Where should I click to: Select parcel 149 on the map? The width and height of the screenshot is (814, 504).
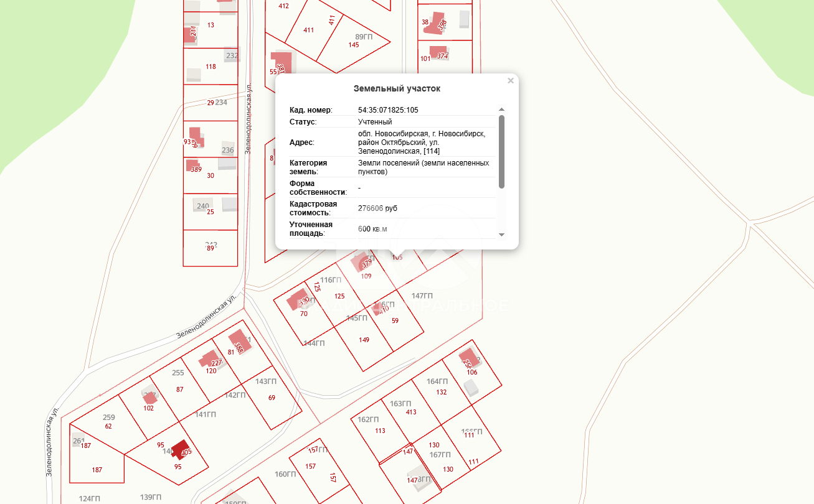364,340
